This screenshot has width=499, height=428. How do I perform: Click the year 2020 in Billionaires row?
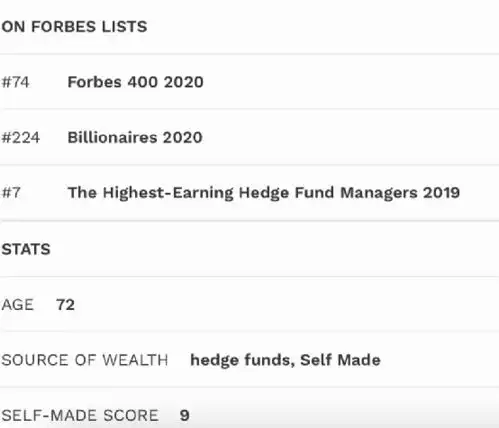click(183, 137)
